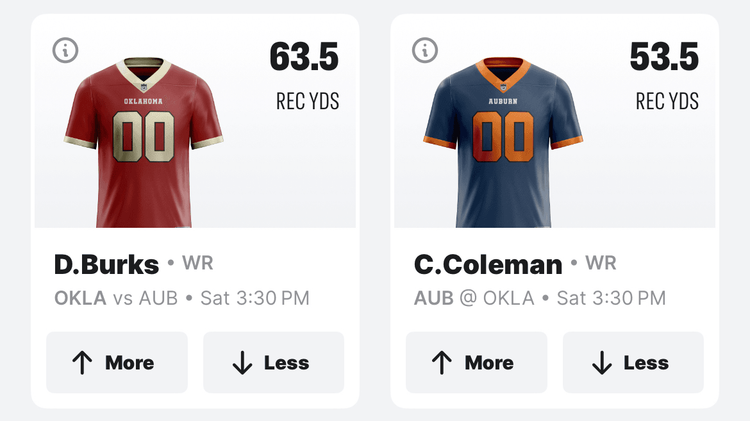This screenshot has height=421, width=750.
Task: Click up arrow icon for D.Burks More
Action: tap(83, 363)
